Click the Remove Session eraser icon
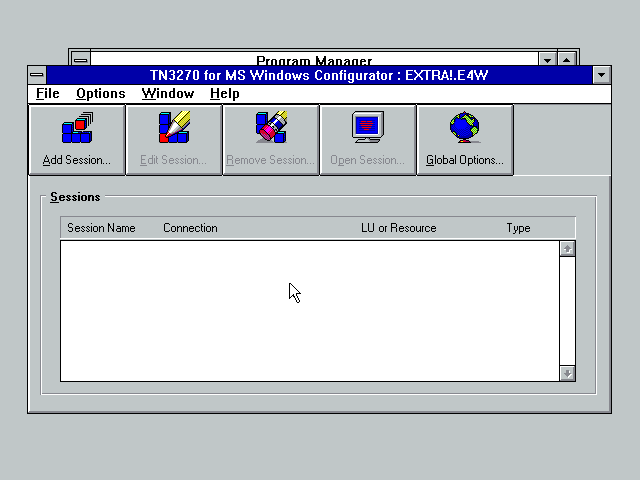The image size is (640, 480). (271, 127)
